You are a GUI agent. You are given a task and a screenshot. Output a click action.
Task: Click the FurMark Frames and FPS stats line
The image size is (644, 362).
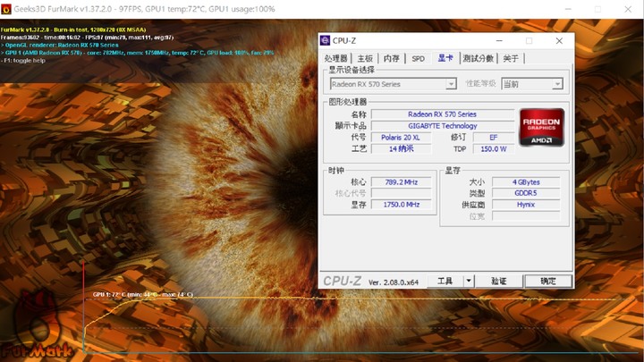point(87,38)
